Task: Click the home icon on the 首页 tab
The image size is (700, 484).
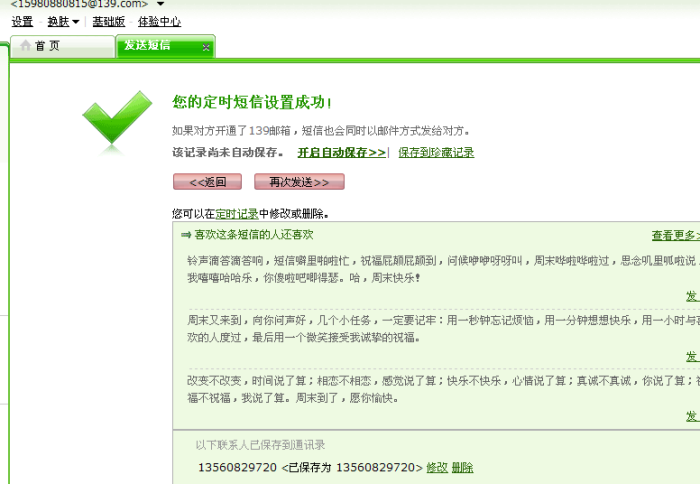Action: click(25, 46)
